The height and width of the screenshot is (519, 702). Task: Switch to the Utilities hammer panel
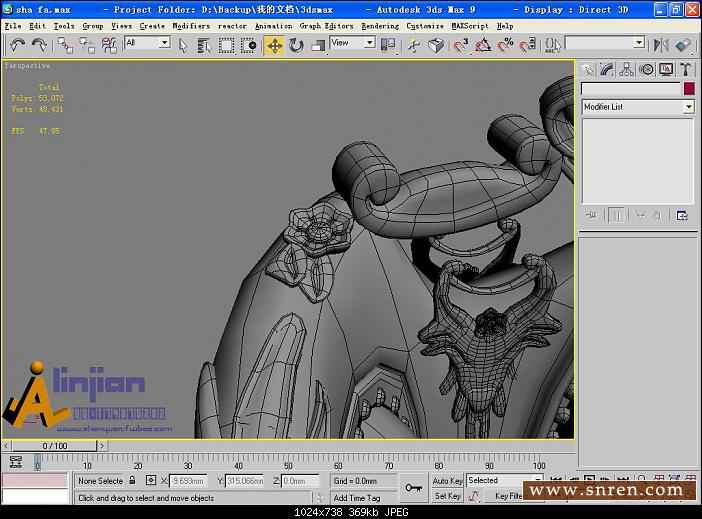click(686, 69)
